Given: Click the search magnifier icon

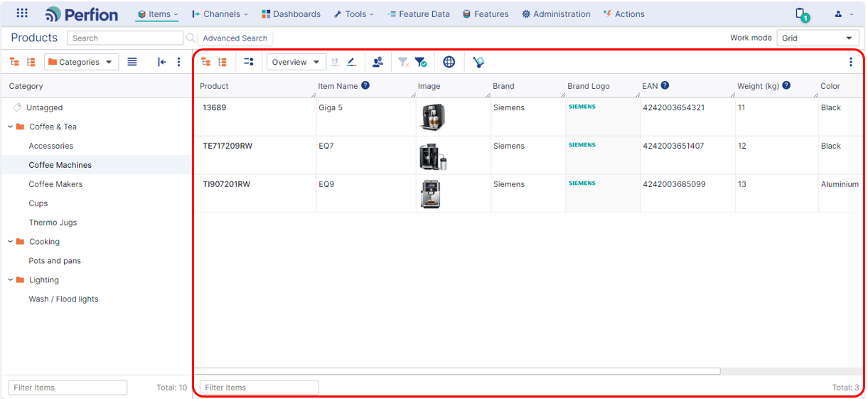Looking at the screenshot, I should tap(191, 38).
